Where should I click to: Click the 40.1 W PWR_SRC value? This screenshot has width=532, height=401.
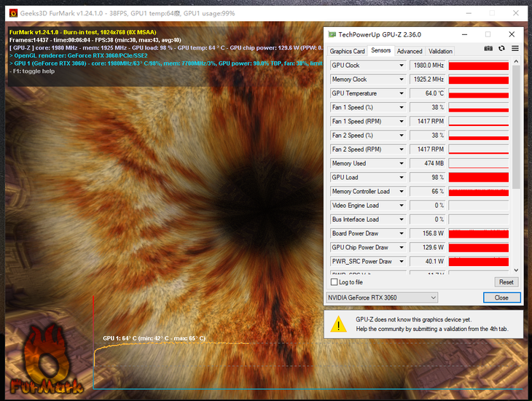click(x=427, y=262)
